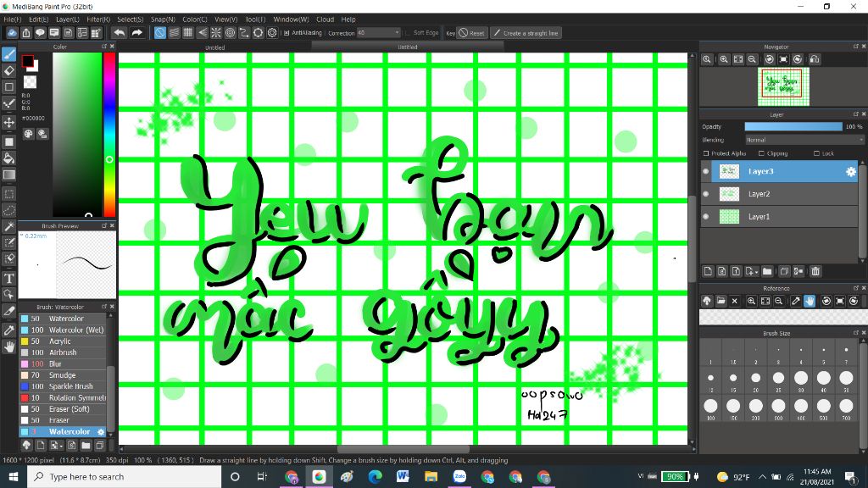Open the Snap menu

point(163,19)
